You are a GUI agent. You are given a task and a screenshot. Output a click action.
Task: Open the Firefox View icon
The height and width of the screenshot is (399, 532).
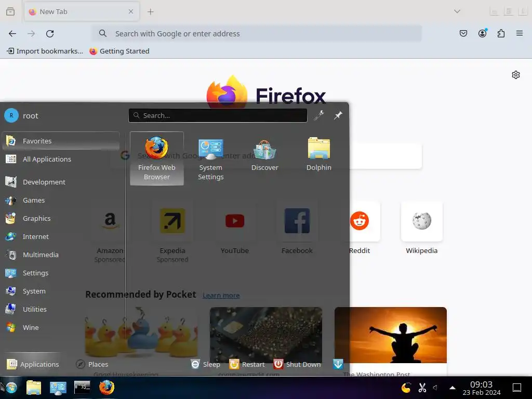(10, 12)
